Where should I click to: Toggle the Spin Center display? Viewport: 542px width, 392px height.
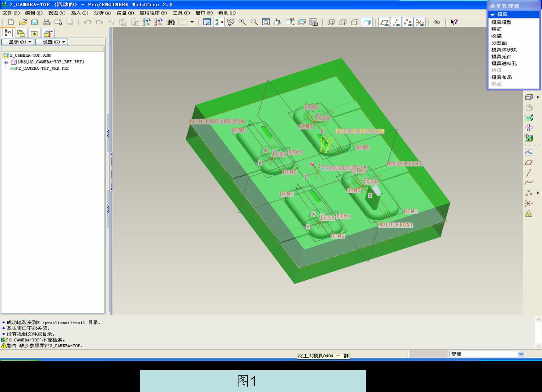coord(219,22)
